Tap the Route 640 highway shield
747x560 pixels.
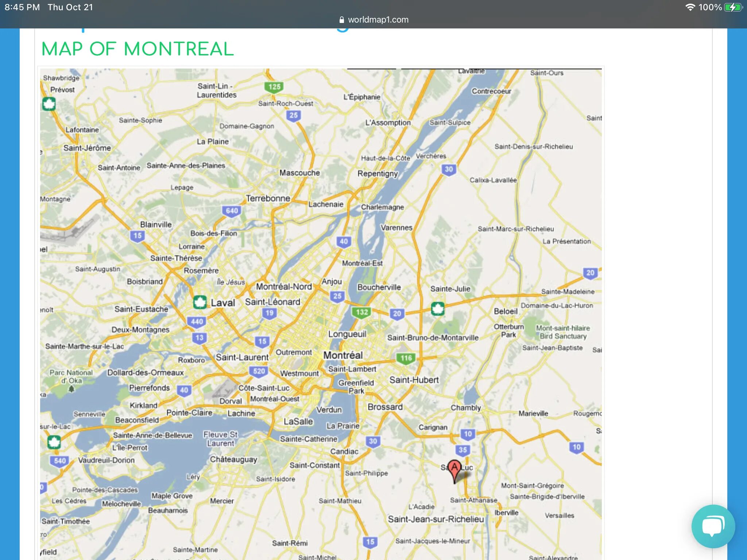point(232,211)
